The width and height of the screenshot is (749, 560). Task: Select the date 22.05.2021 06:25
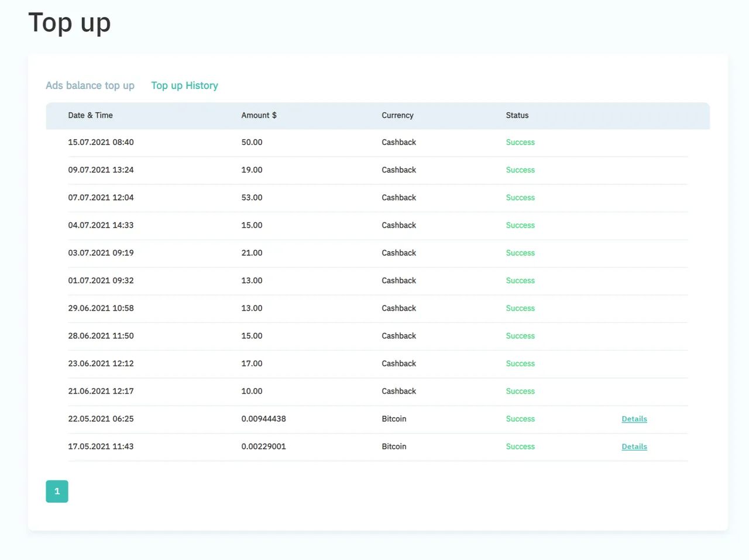point(101,419)
